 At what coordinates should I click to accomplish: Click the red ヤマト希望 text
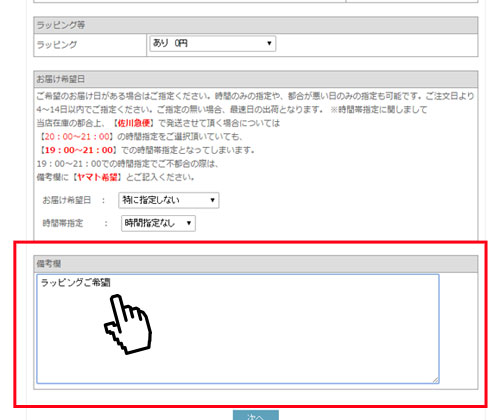[x=97, y=177]
